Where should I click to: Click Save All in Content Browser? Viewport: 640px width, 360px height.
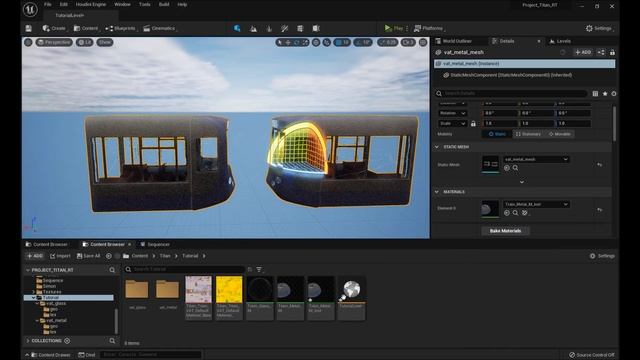tap(88, 256)
